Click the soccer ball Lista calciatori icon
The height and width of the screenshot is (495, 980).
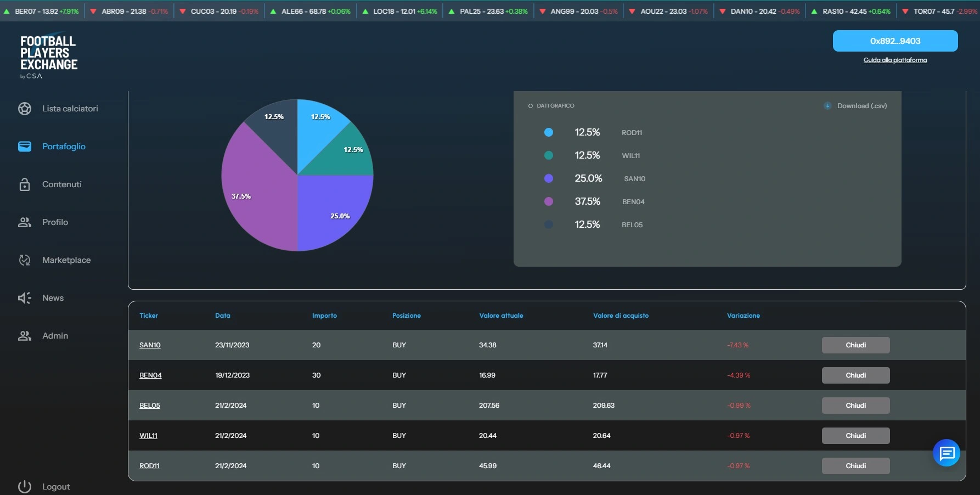point(25,109)
